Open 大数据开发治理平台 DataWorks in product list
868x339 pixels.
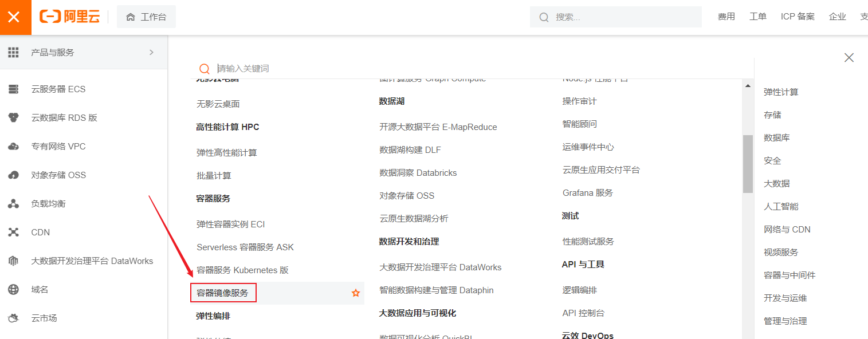point(441,267)
